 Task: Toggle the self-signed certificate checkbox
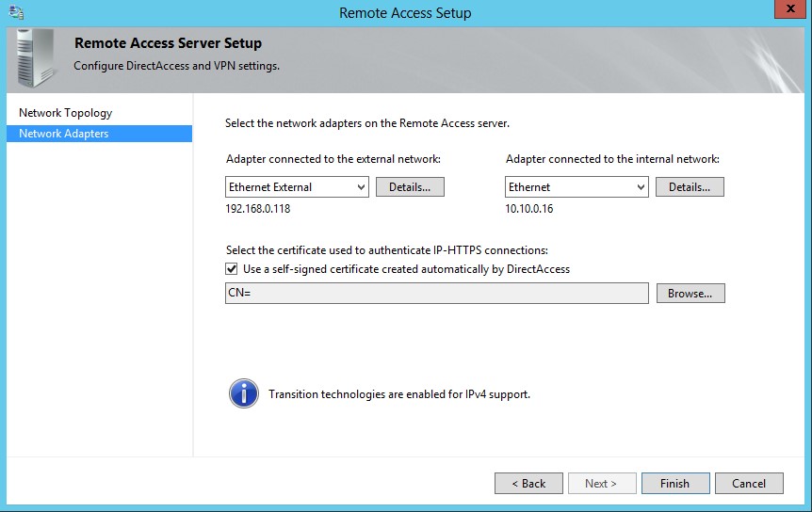pos(233,269)
